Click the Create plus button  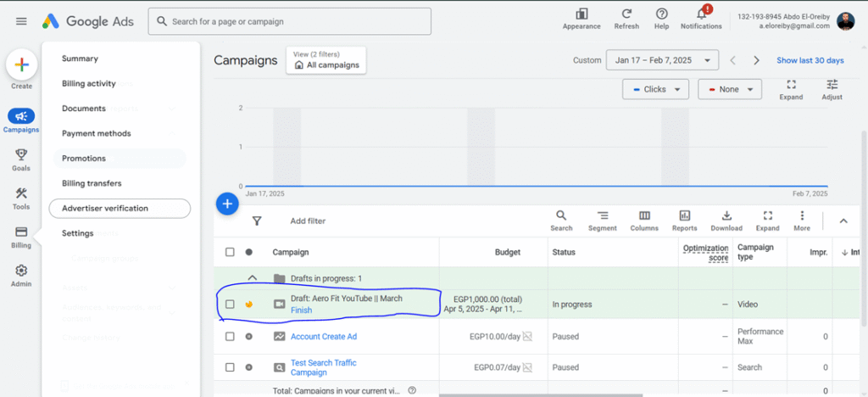pos(21,64)
